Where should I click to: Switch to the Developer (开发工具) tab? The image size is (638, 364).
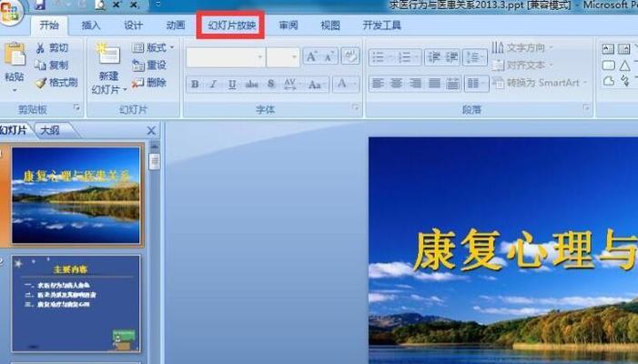coord(381,25)
